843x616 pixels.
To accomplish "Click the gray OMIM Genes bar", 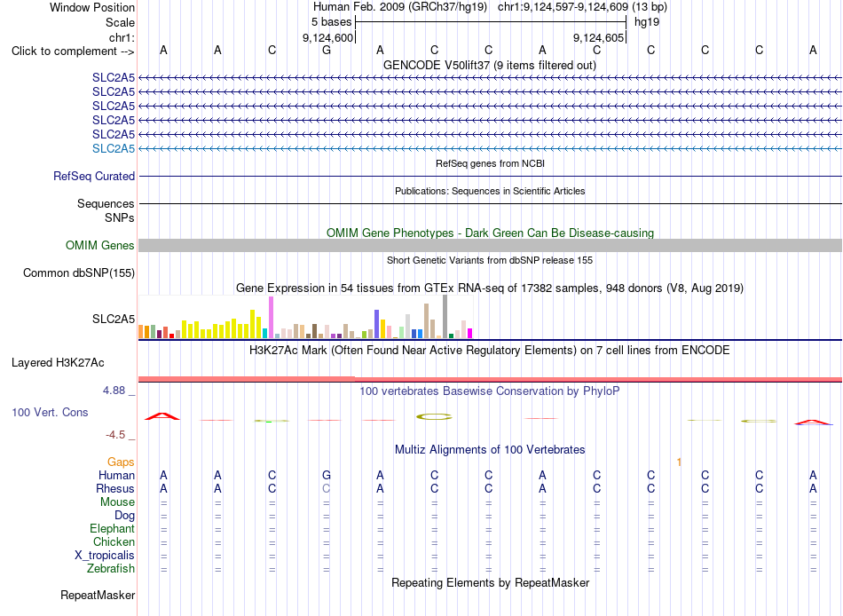I will pyautogui.click(x=490, y=245).
